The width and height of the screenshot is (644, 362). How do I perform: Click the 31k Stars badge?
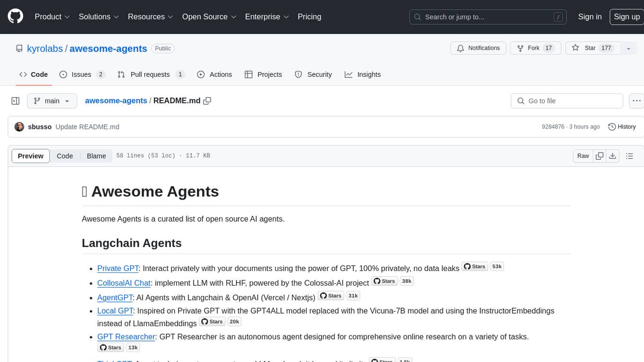(339, 296)
